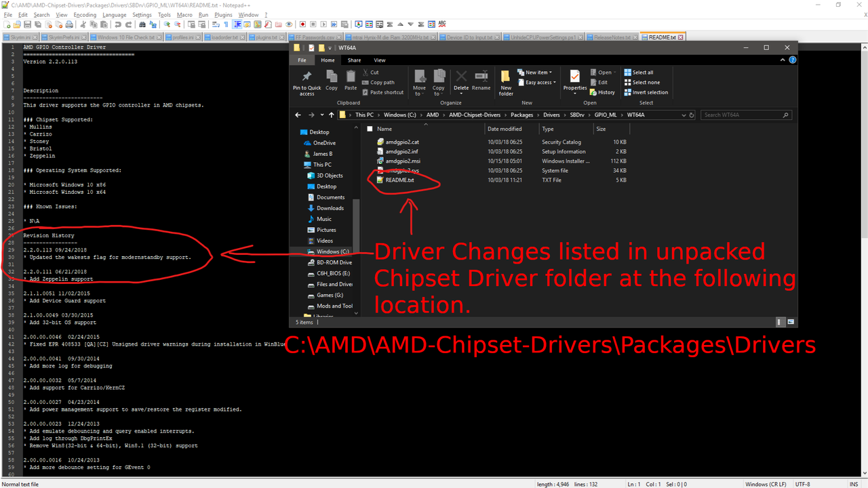Open the File tab in Explorer
Screen dimensions: 868x488
tap(302, 60)
